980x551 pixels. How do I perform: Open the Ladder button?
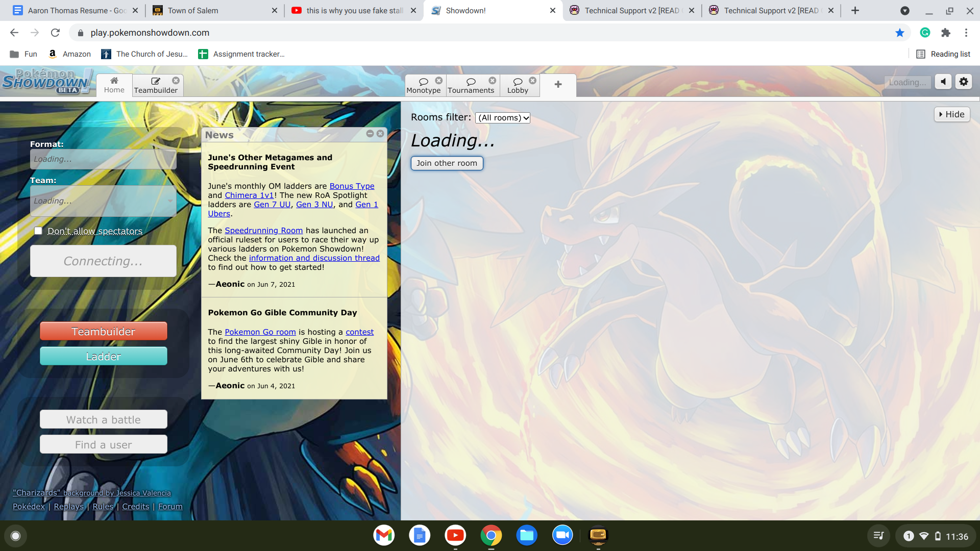103,356
